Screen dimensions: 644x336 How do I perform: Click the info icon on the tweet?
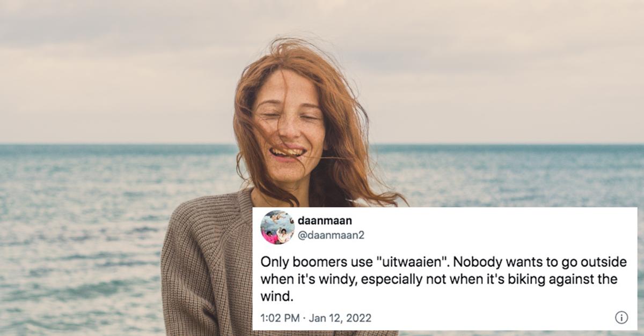click(x=621, y=318)
